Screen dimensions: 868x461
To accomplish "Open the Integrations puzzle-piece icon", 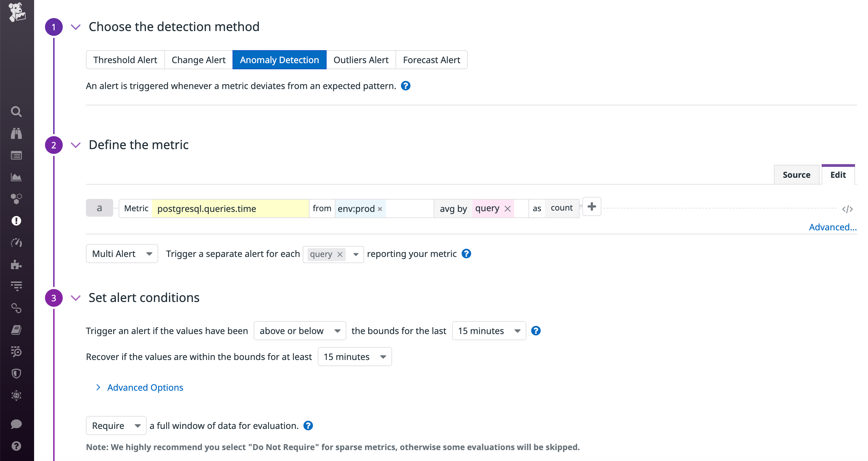I will coord(16,264).
